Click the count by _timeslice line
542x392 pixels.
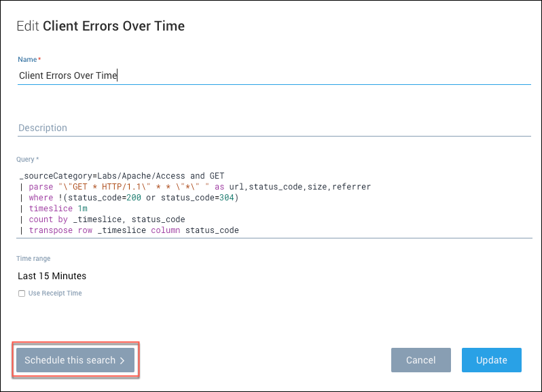tap(106, 219)
